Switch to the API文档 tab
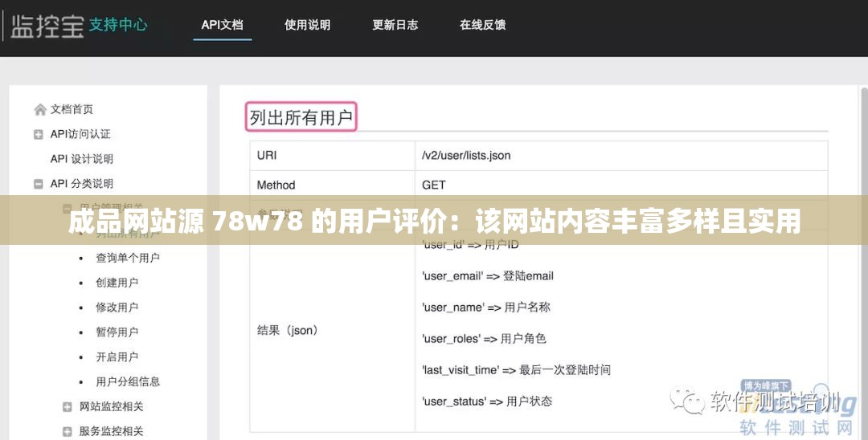Viewport: 868px width, 440px height. click(222, 25)
